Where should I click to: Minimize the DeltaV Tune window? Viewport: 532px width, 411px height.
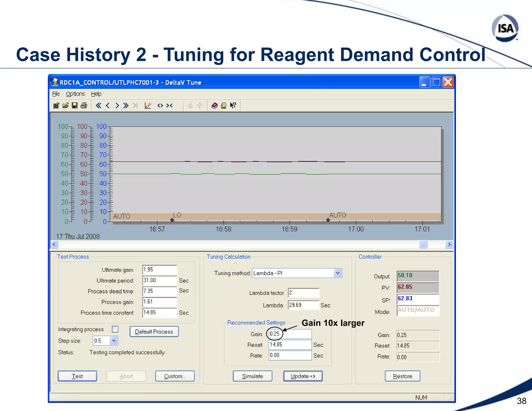click(x=425, y=82)
